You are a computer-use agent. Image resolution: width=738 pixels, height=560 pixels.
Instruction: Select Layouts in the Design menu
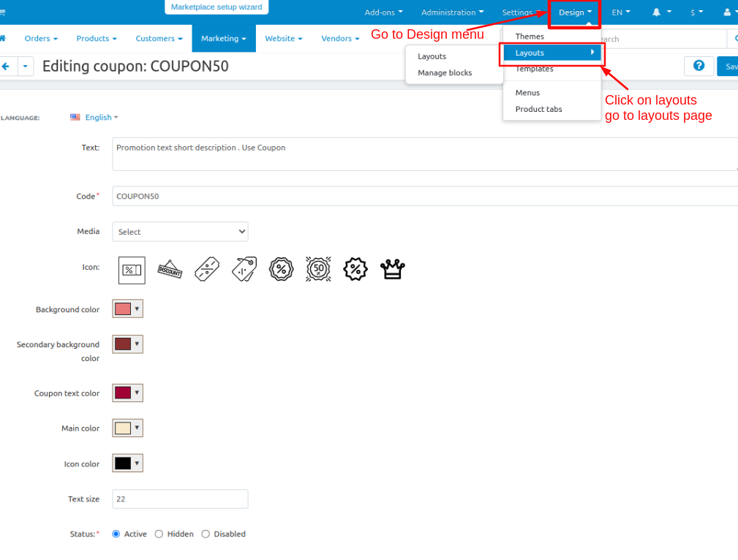click(552, 53)
